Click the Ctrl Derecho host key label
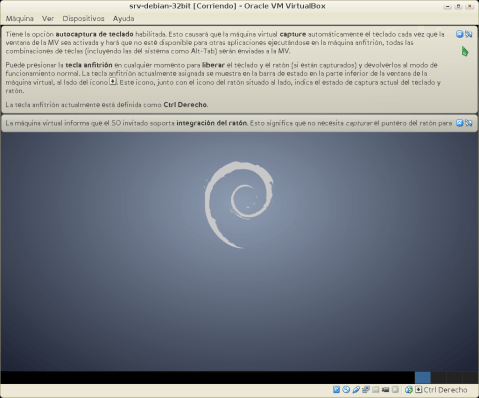This screenshot has width=479, height=398. [x=445, y=390]
